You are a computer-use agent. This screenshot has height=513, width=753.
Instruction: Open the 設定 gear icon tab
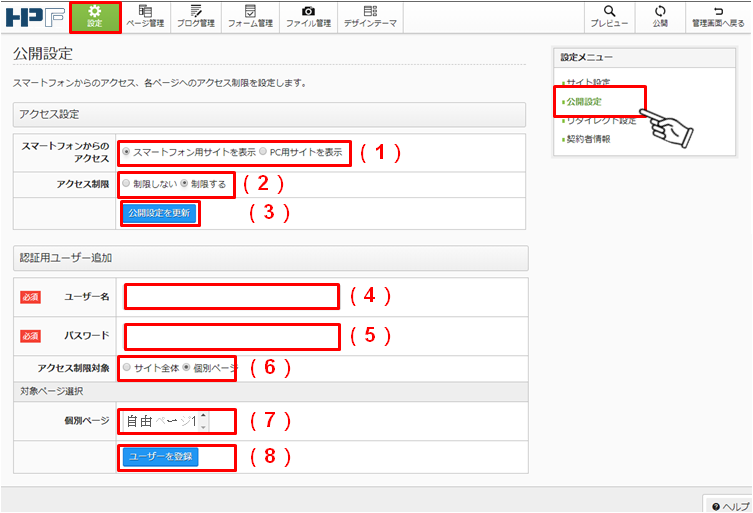pyautogui.click(x=95, y=17)
